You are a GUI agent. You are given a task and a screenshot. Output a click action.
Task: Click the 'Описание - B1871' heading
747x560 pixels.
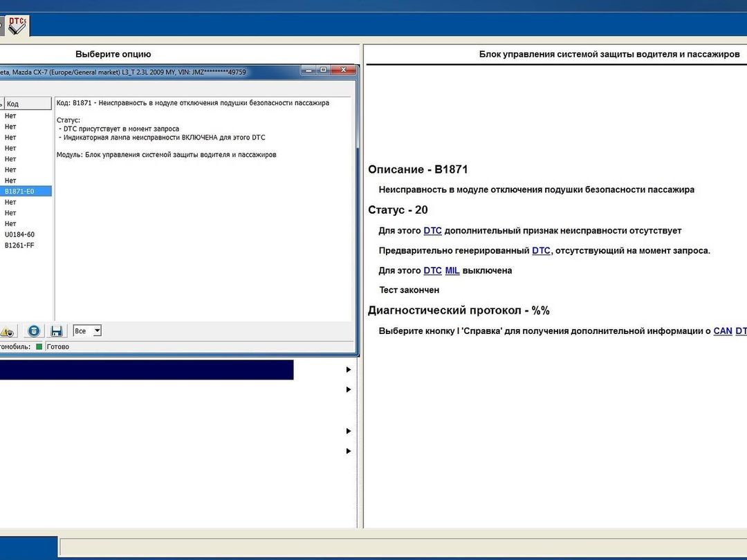click(x=418, y=169)
